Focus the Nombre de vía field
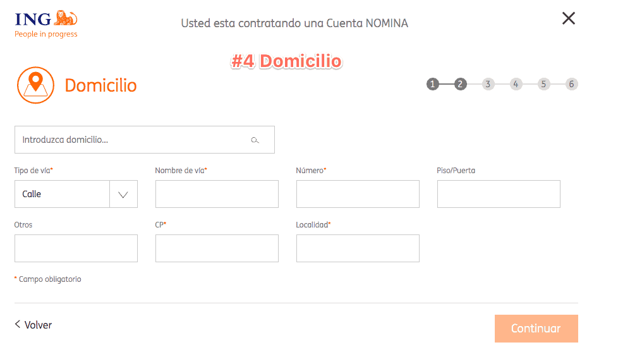 click(x=217, y=194)
